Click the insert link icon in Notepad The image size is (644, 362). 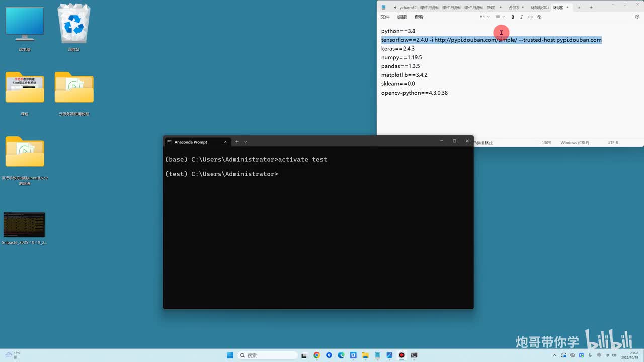[530, 17]
